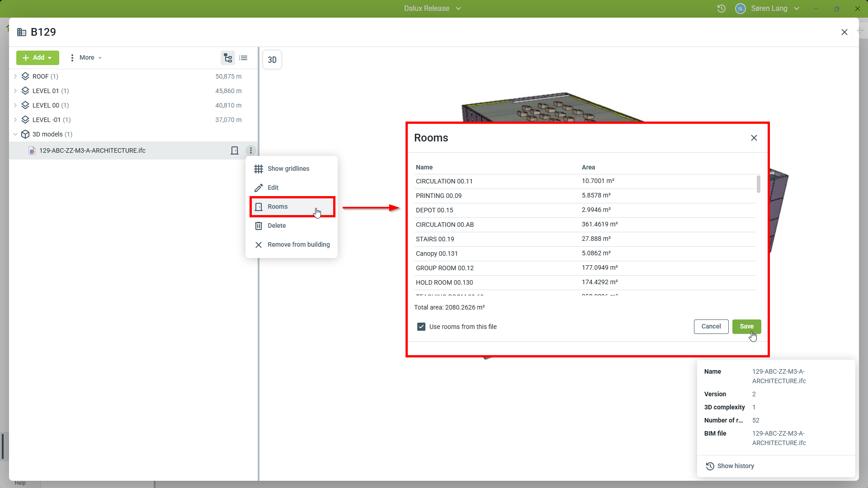
Task: Click the Rooms list scrollbar thumb
Action: tap(758, 184)
